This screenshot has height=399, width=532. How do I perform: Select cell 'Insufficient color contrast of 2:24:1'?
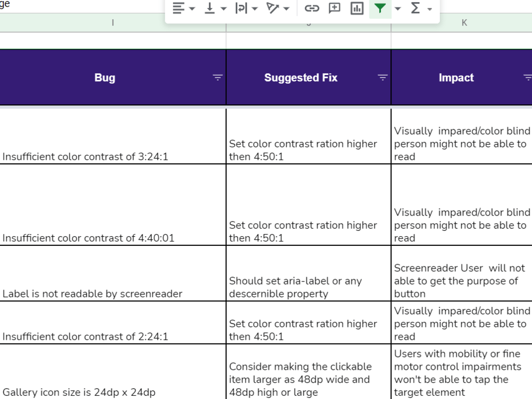113,322
